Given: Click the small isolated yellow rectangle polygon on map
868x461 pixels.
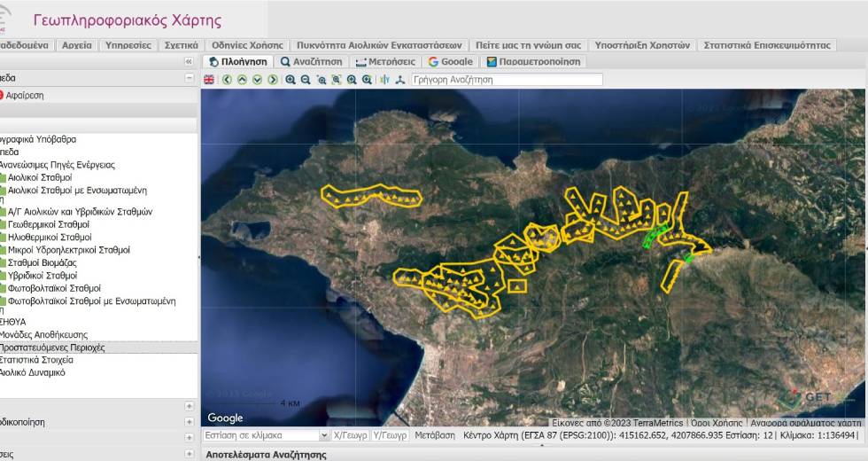Looking at the screenshot, I should click(516, 286).
